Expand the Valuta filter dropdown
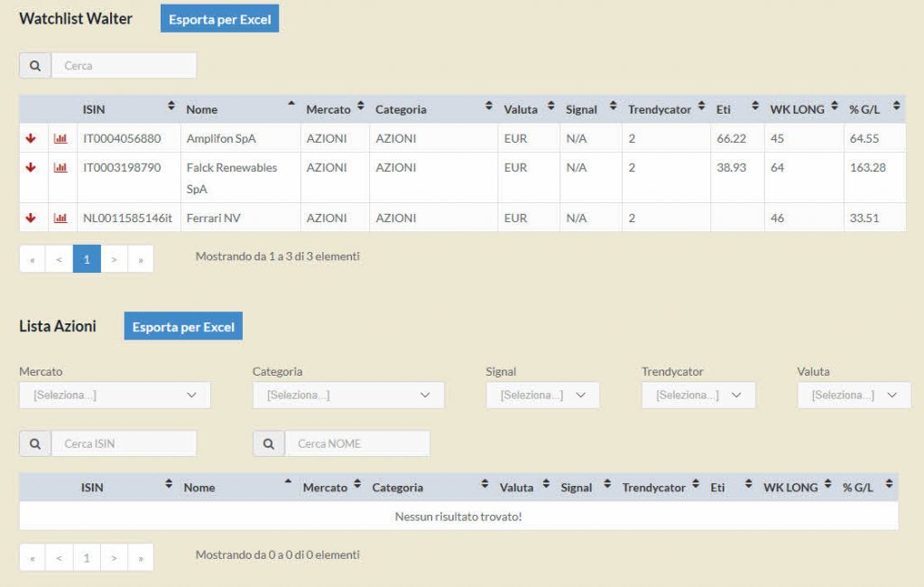 click(x=854, y=396)
